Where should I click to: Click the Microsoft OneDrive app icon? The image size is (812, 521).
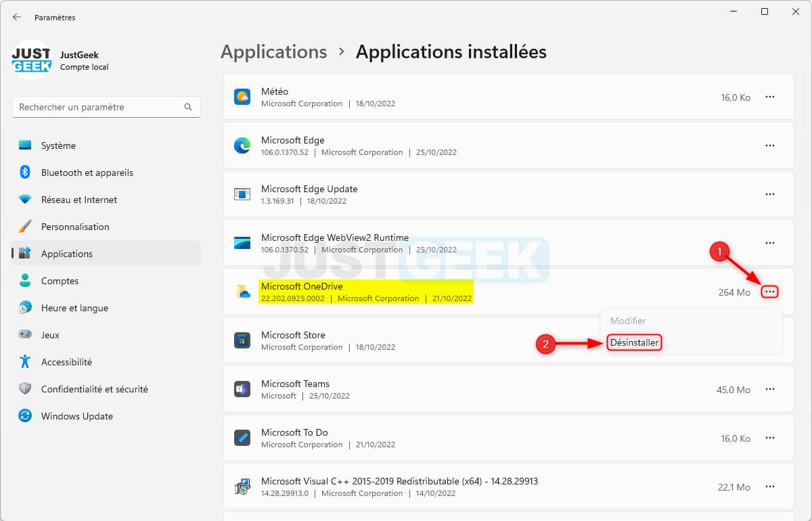click(x=242, y=292)
